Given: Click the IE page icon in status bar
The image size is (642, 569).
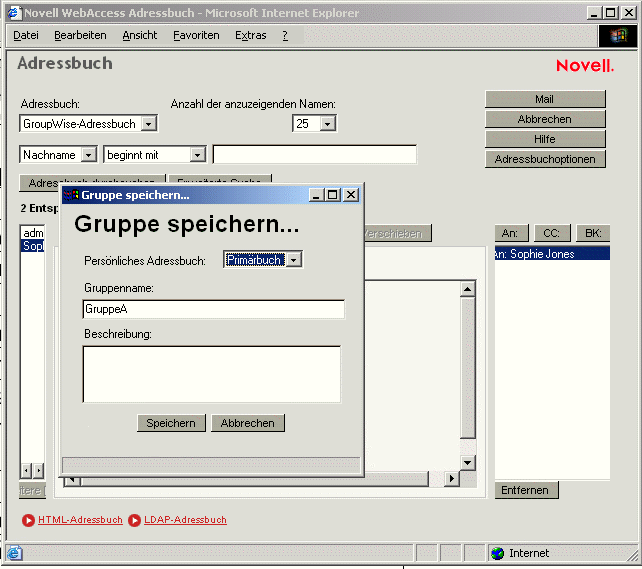Looking at the screenshot, I should point(14,553).
